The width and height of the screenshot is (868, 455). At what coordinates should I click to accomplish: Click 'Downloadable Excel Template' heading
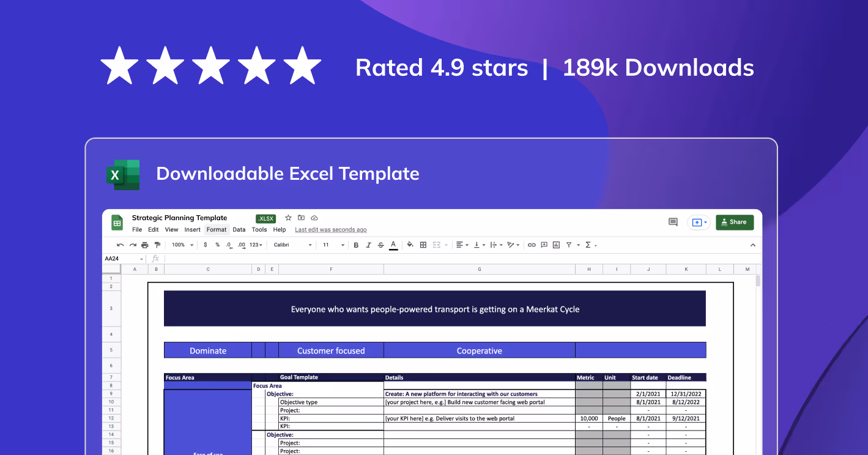[287, 174]
